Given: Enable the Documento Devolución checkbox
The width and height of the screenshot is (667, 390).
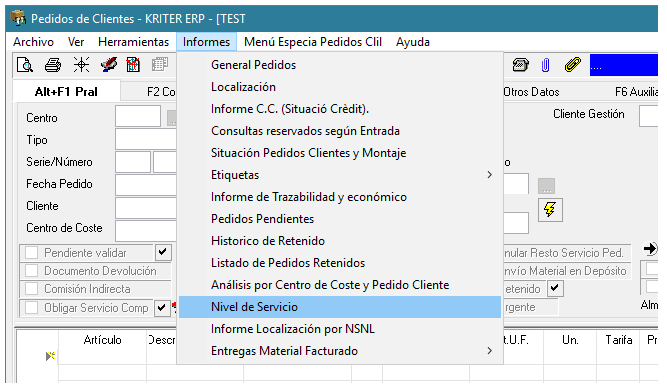Looking at the screenshot, I should click(31, 270).
